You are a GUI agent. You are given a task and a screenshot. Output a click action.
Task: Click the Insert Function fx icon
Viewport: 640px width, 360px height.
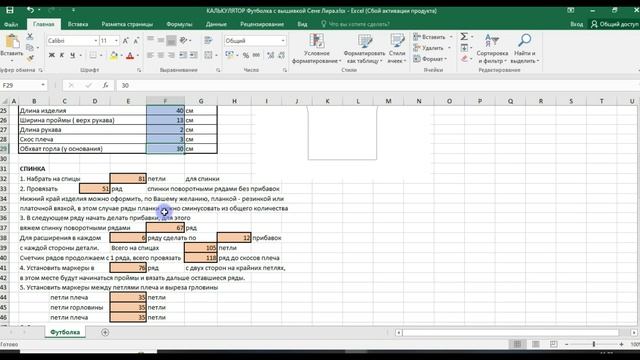105,85
